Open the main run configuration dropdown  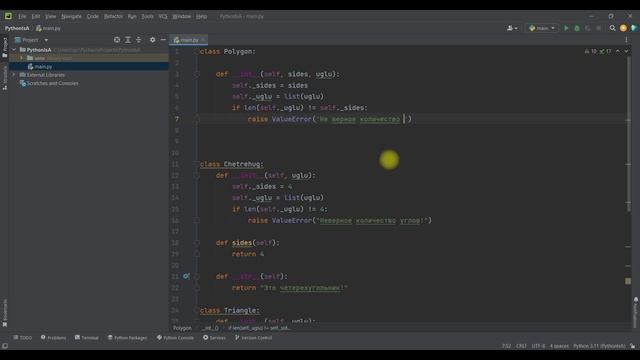pos(542,28)
